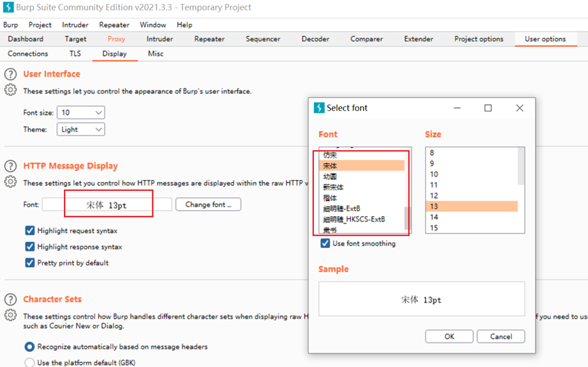This screenshot has height=367, width=588.
Task: Switch to the Dashboard tab
Action: tap(26, 39)
